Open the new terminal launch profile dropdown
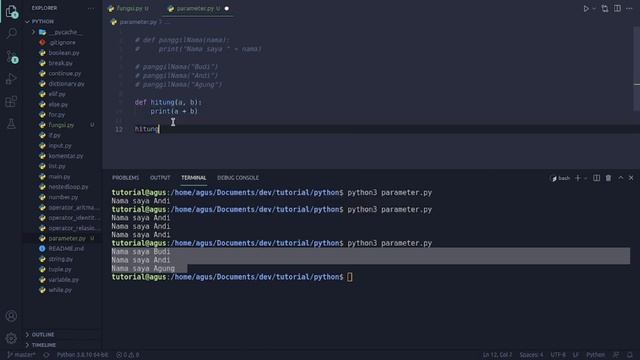The height and width of the screenshot is (360, 640). tap(585, 178)
